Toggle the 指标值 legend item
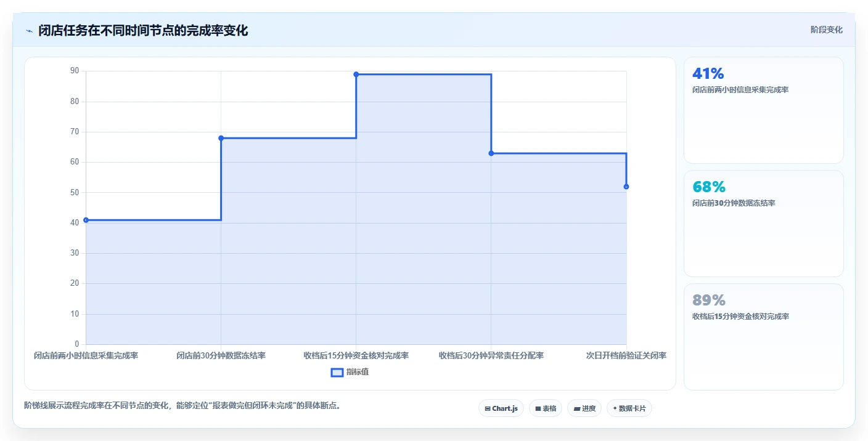Image resolution: width=868 pixels, height=441 pixels. coord(350,372)
